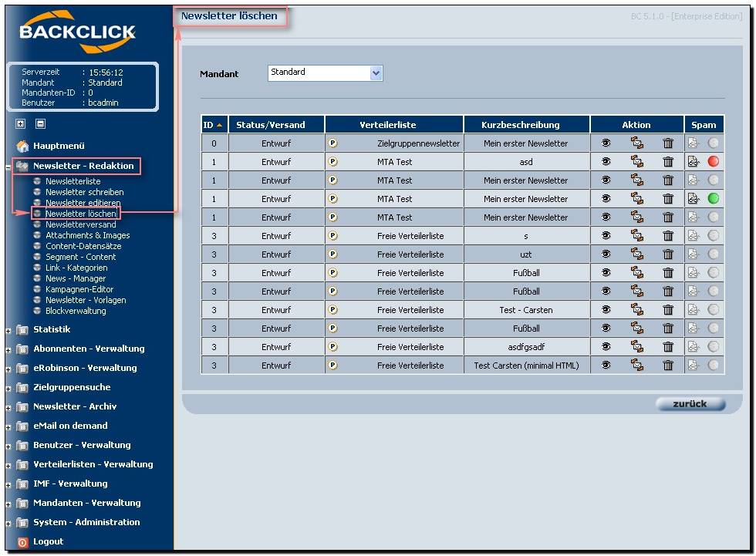756x556 pixels.
Task: Go to Hauptmenü
Action: click(59, 146)
